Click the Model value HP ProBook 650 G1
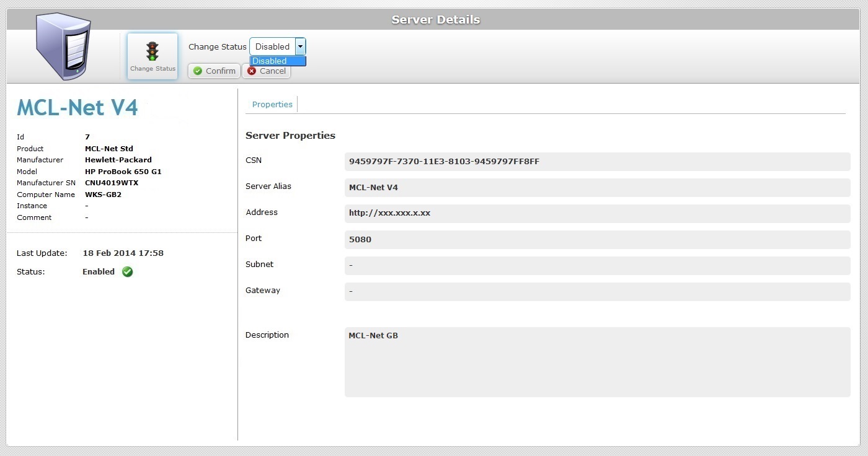This screenshot has width=868, height=456. click(x=123, y=172)
